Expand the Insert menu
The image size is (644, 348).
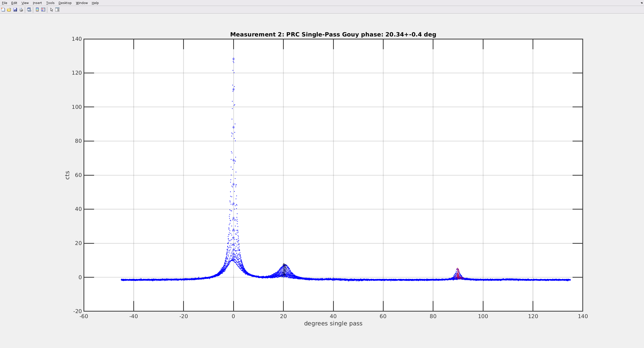pyautogui.click(x=37, y=3)
